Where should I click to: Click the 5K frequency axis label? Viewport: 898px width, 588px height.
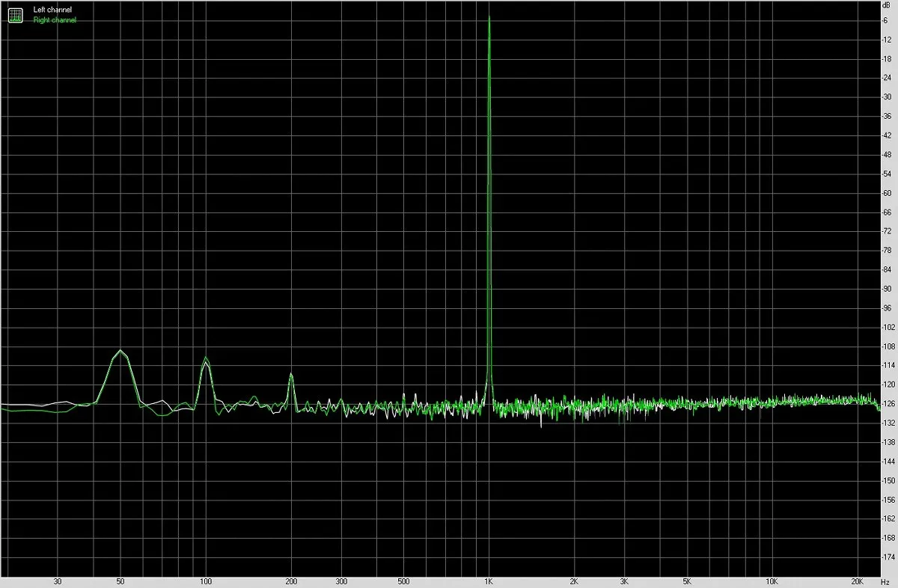pyautogui.click(x=686, y=581)
